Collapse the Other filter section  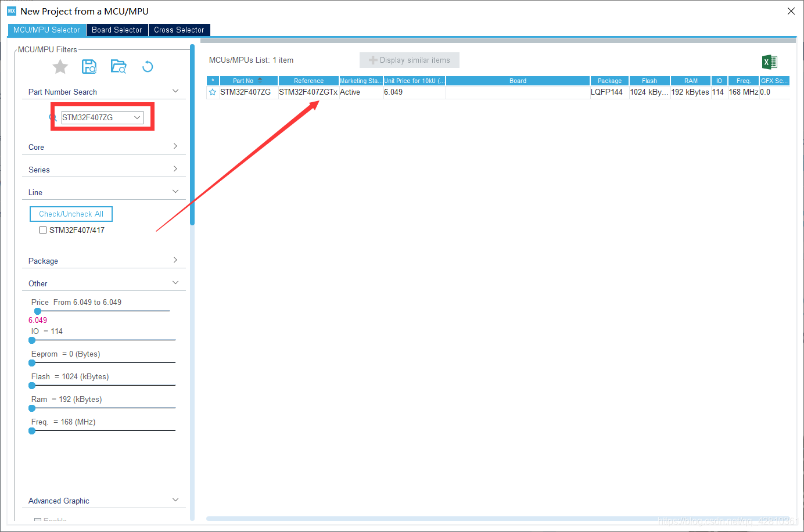tap(175, 283)
